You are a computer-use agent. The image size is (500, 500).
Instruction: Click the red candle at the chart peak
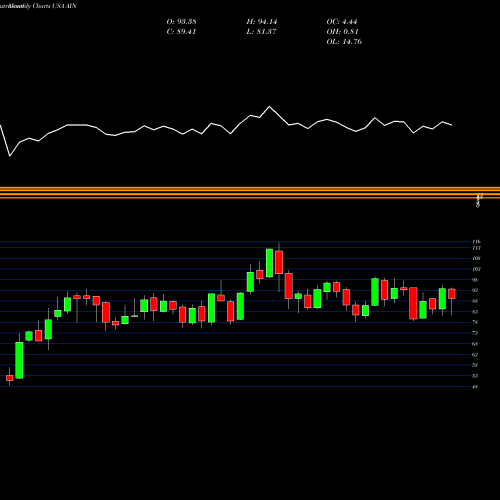coord(279,262)
